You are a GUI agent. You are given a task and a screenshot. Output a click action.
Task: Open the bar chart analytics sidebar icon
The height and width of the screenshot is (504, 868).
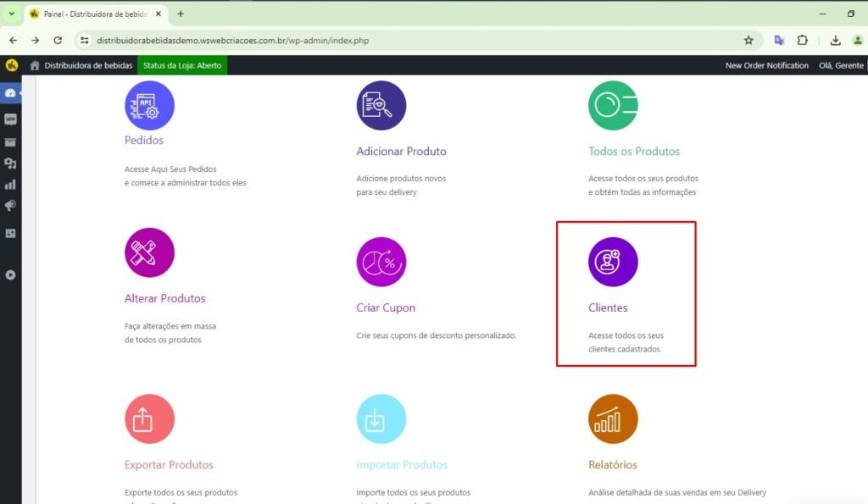coord(10,184)
